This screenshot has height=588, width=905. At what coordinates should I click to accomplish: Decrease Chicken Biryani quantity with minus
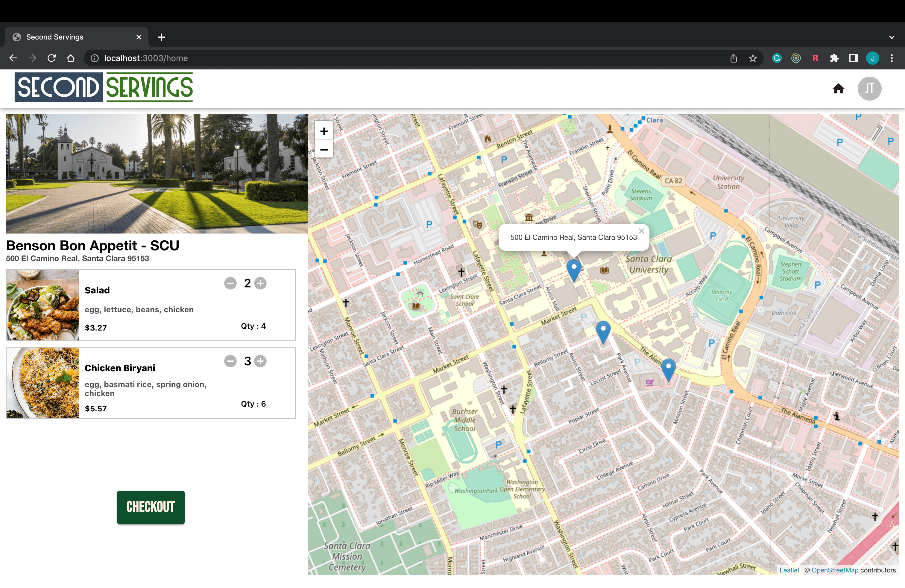point(230,361)
